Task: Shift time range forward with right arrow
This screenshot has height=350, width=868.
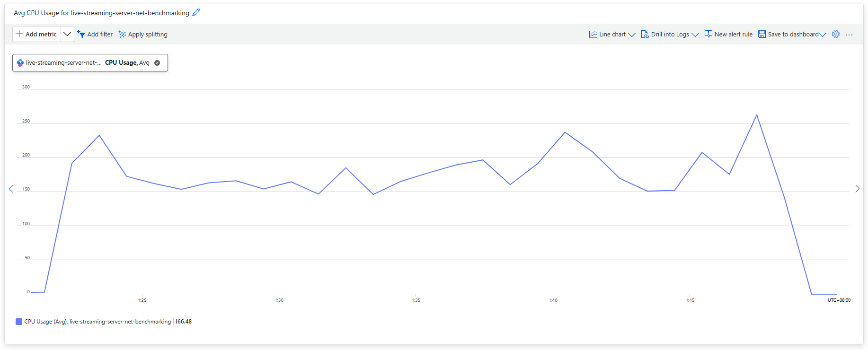Action: [x=857, y=189]
